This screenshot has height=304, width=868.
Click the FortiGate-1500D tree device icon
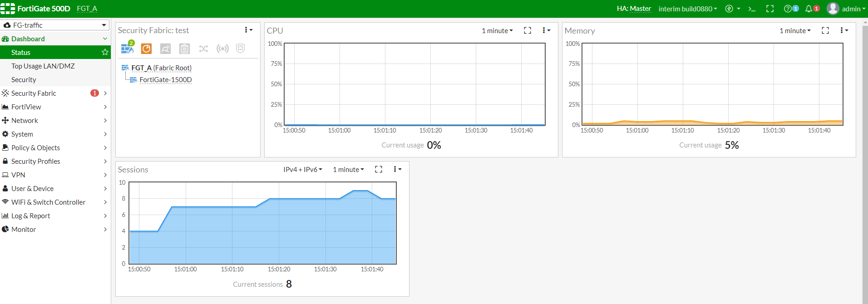click(x=133, y=80)
